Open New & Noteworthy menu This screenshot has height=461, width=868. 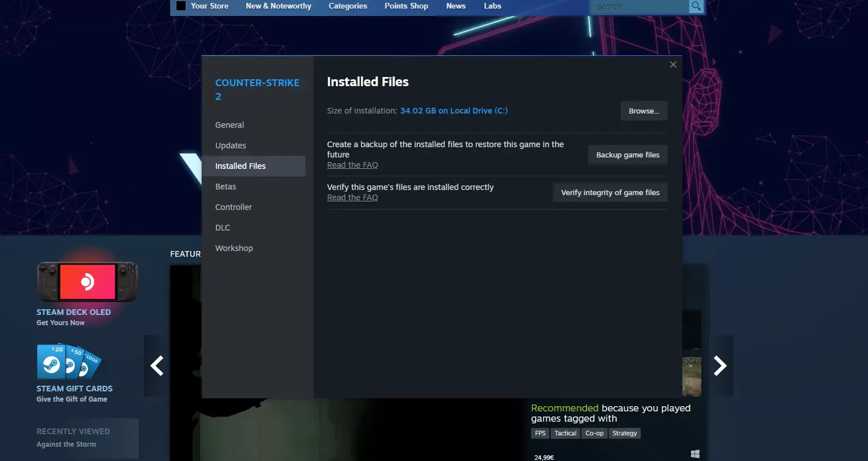279,6
